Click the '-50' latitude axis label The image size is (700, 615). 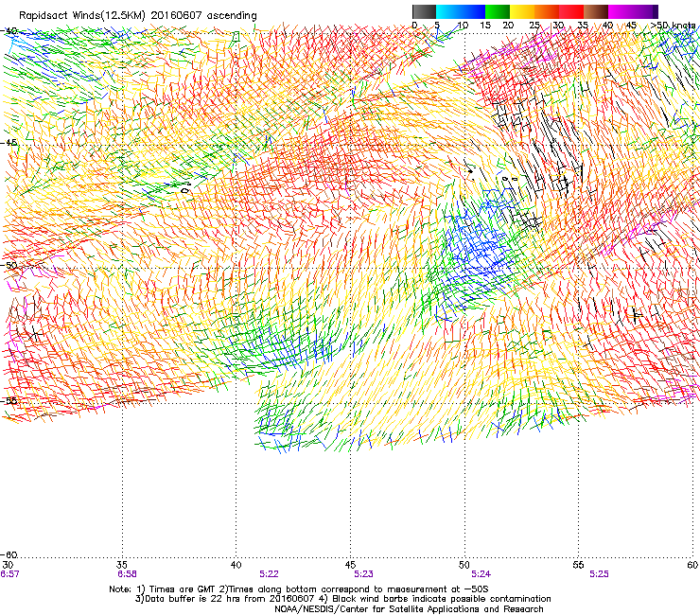click(9, 265)
